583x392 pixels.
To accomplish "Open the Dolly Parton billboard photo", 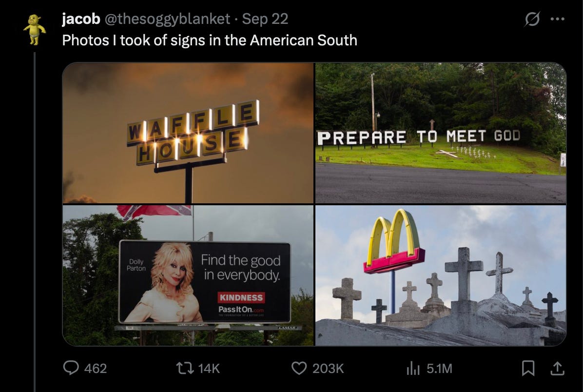I will tap(188, 275).
